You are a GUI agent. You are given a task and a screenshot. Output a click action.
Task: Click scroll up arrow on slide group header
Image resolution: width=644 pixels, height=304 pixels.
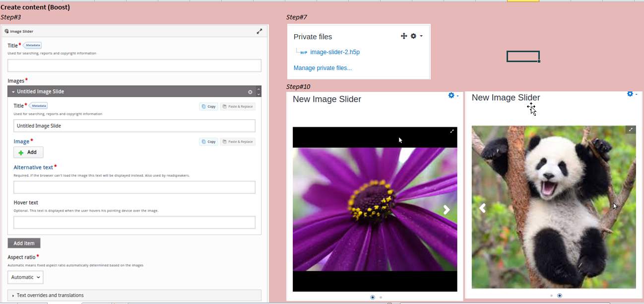pyautogui.click(x=258, y=89)
